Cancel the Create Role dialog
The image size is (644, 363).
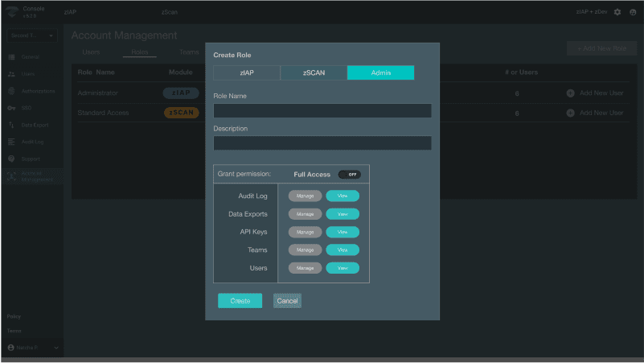(x=287, y=301)
